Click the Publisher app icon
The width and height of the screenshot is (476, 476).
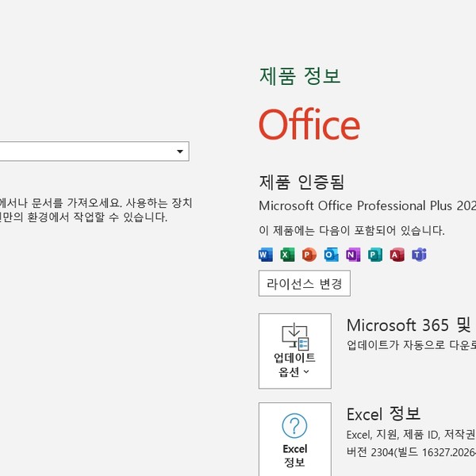(375, 255)
